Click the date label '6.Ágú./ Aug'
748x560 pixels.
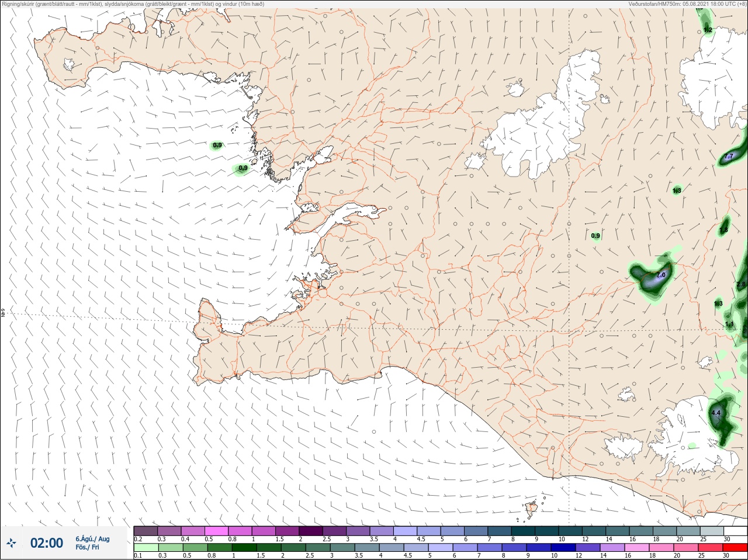92,539
